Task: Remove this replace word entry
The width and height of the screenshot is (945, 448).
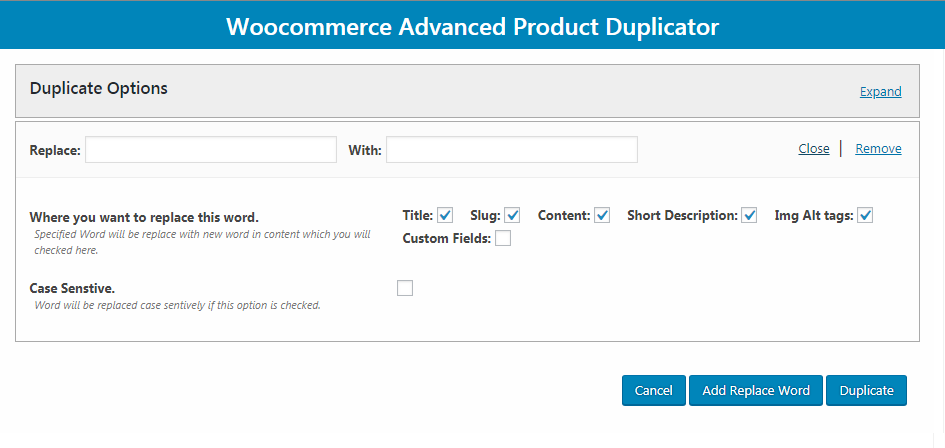Action: tap(878, 148)
